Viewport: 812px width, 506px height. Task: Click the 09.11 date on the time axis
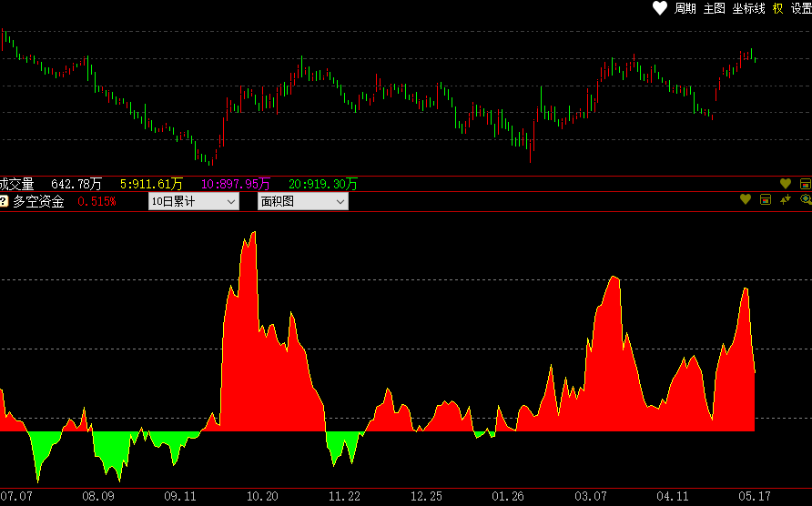180,496
